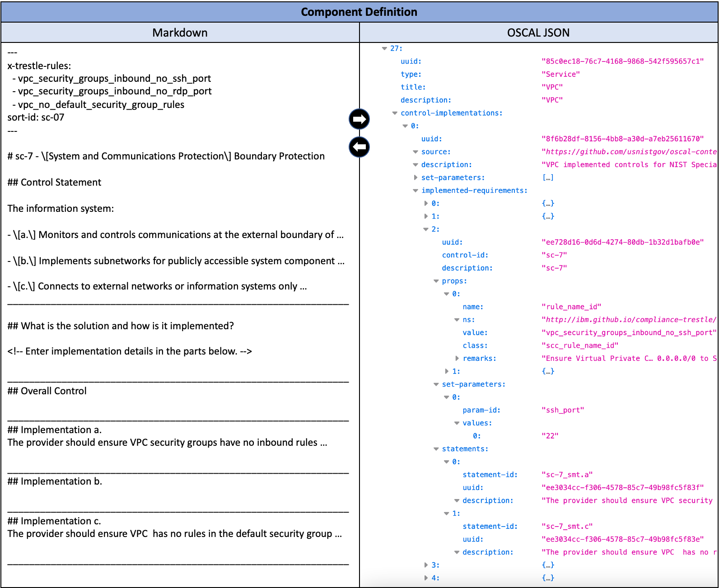Image resolution: width=719 pixels, height=588 pixels.
Task: Expand props item 1
Action: [447, 371]
